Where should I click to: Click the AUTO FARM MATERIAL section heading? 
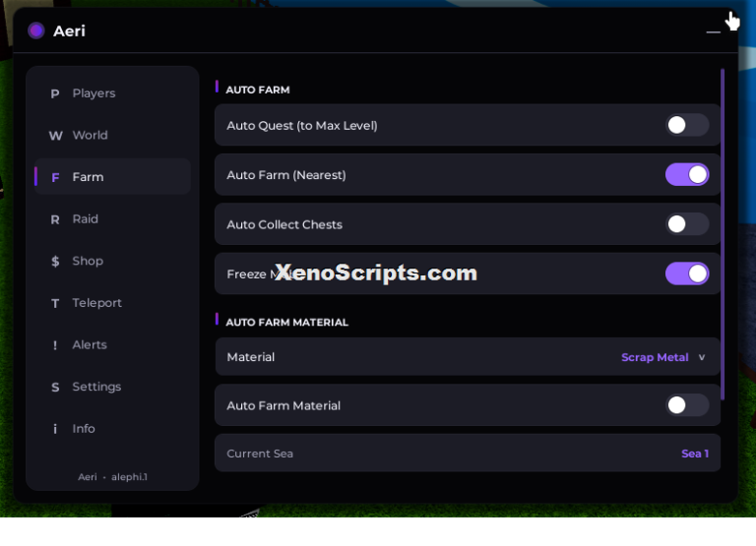(x=286, y=323)
